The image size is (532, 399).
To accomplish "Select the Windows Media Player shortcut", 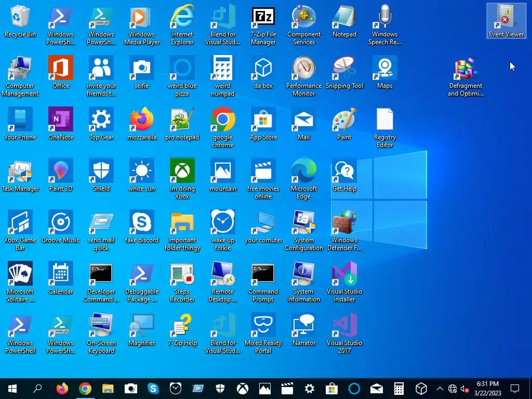I will point(142,24).
